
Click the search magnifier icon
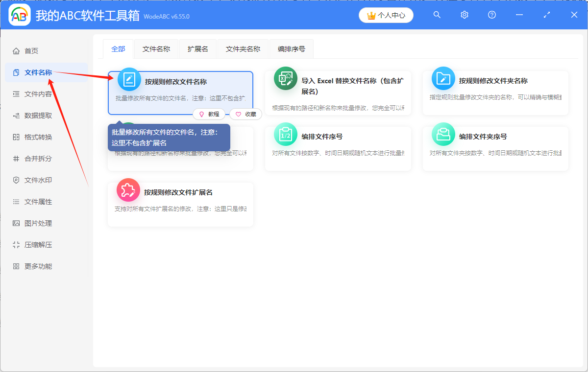(437, 15)
